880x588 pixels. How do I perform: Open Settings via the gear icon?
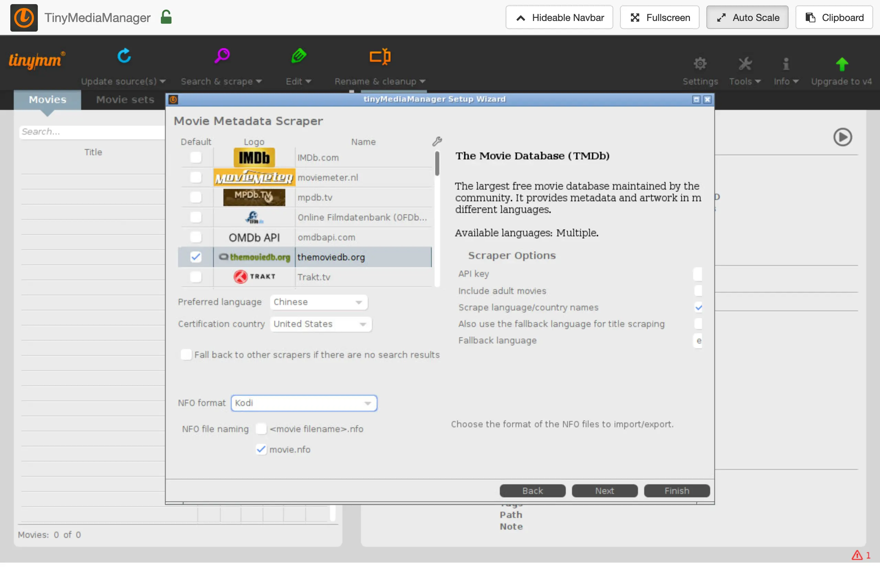[700, 64]
